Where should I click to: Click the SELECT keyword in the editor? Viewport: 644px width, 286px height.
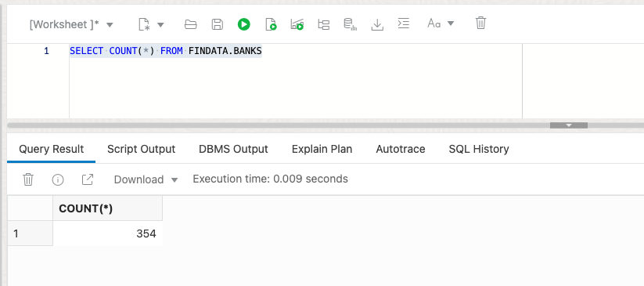(x=87, y=51)
